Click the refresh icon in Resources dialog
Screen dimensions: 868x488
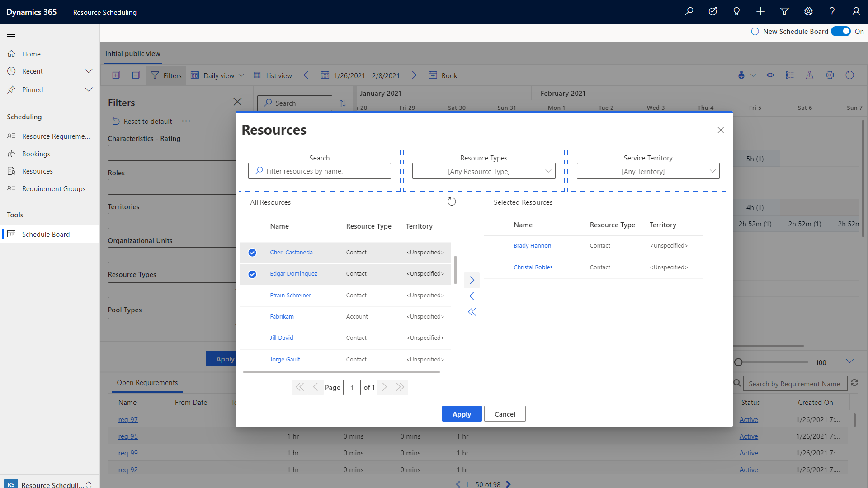[452, 201]
